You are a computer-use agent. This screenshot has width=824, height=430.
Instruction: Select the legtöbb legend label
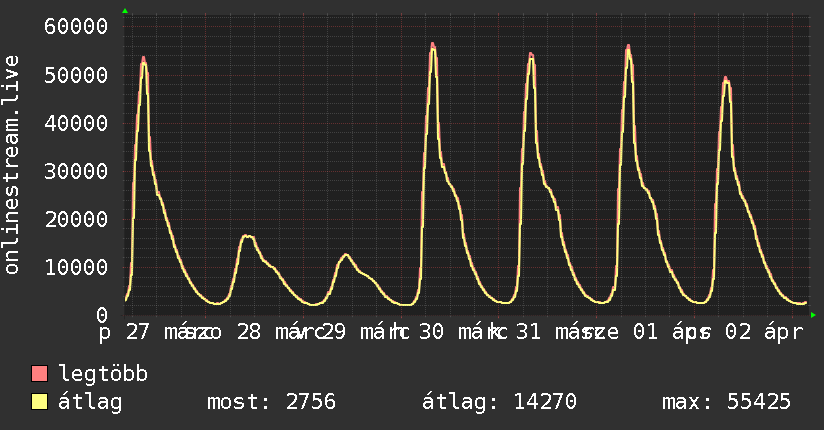click(103, 374)
